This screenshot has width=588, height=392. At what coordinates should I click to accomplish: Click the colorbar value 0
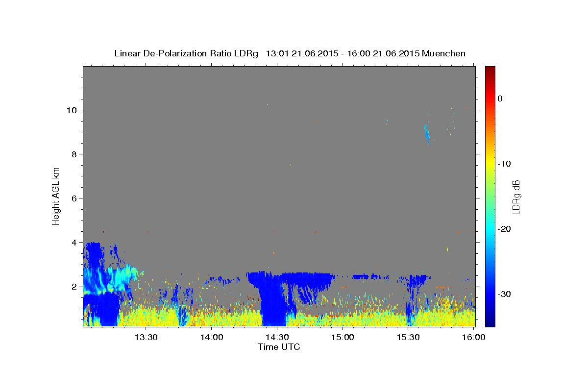500,98
